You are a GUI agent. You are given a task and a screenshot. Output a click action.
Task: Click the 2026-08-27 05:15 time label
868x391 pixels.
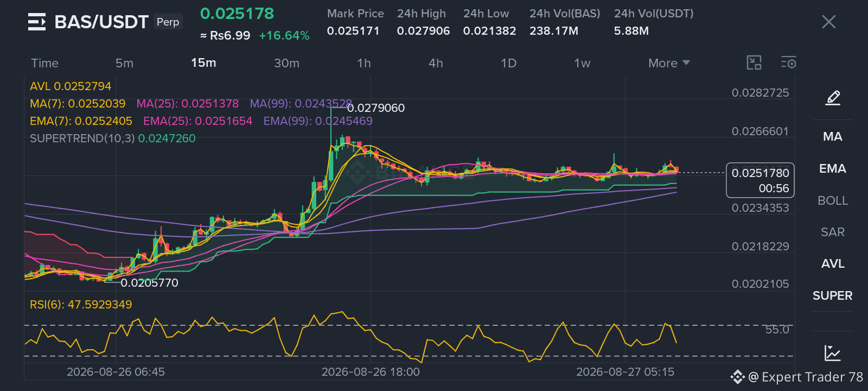[x=625, y=372]
